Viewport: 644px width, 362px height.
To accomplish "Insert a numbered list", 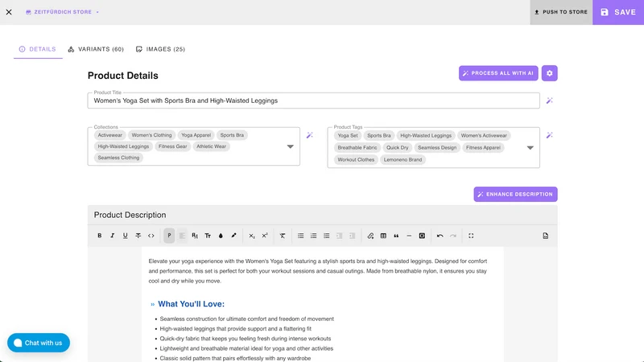I will 313,236.
